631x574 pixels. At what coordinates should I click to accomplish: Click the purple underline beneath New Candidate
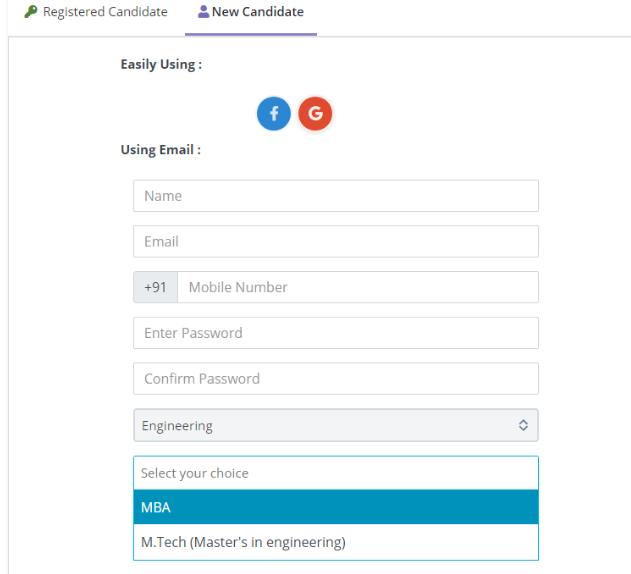click(251, 34)
